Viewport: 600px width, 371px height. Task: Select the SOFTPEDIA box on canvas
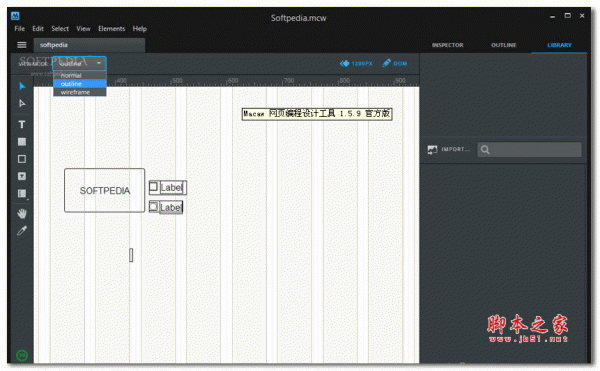(x=104, y=190)
